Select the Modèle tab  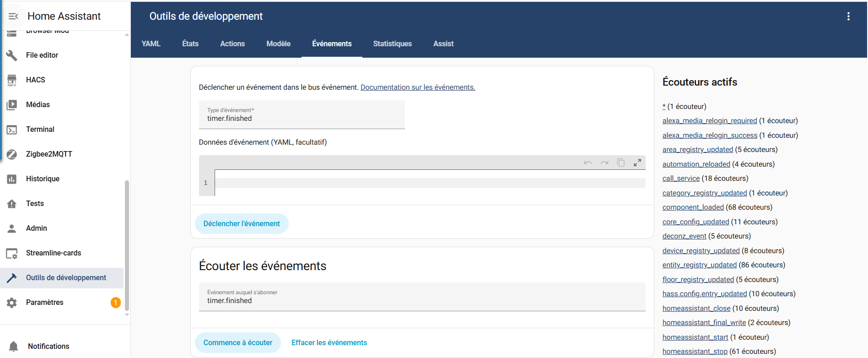(278, 43)
